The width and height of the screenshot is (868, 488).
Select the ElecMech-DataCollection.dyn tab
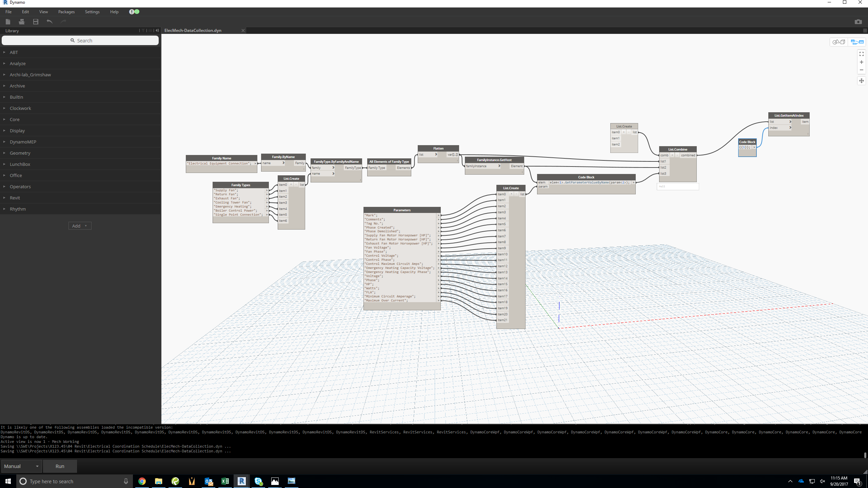[x=193, y=31]
